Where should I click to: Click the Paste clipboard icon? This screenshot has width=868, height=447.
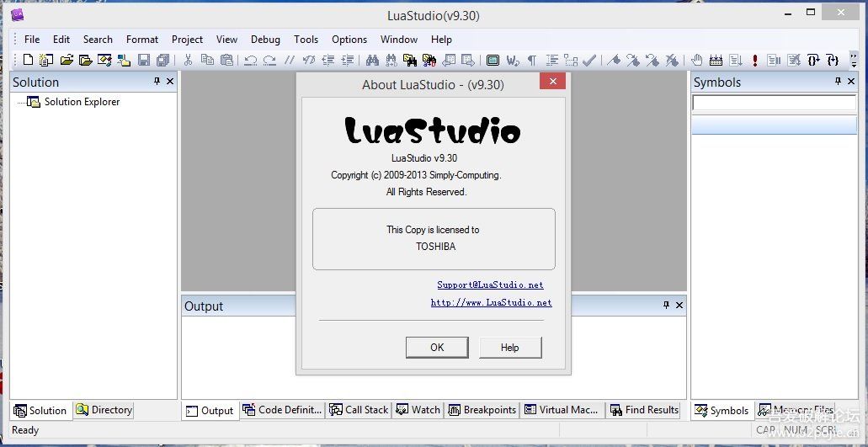click(x=226, y=60)
